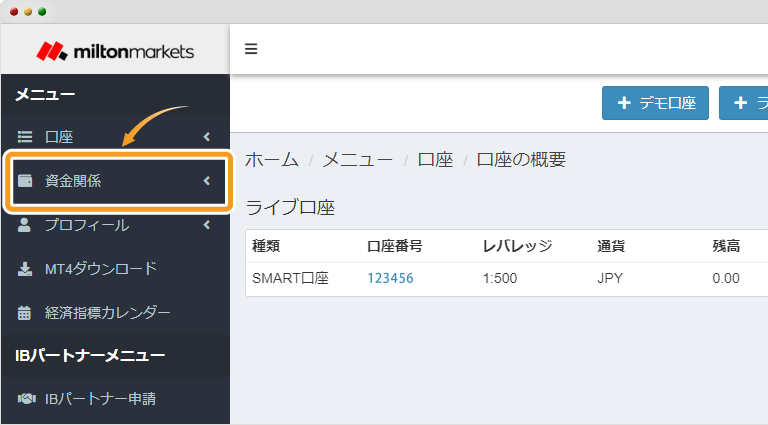Click the list icon beside 口座
The width and height of the screenshot is (768, 425).
(25, 137)
